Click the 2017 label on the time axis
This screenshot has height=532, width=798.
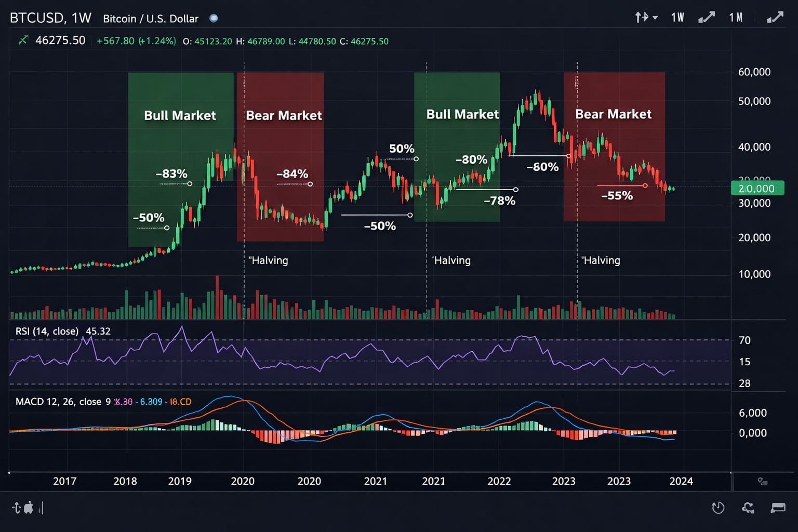64,481
